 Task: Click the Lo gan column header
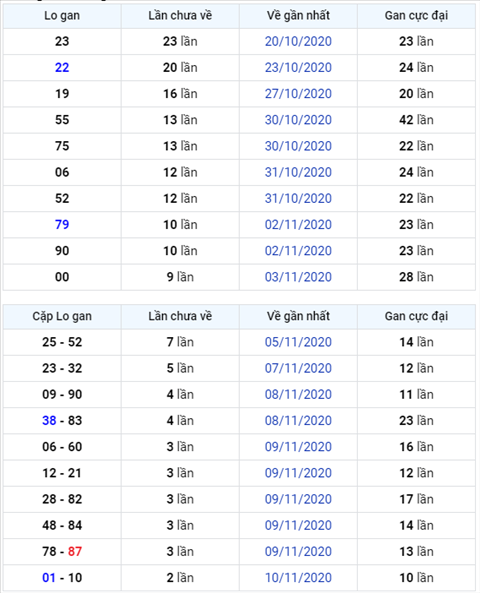click(x=62, y=16)
